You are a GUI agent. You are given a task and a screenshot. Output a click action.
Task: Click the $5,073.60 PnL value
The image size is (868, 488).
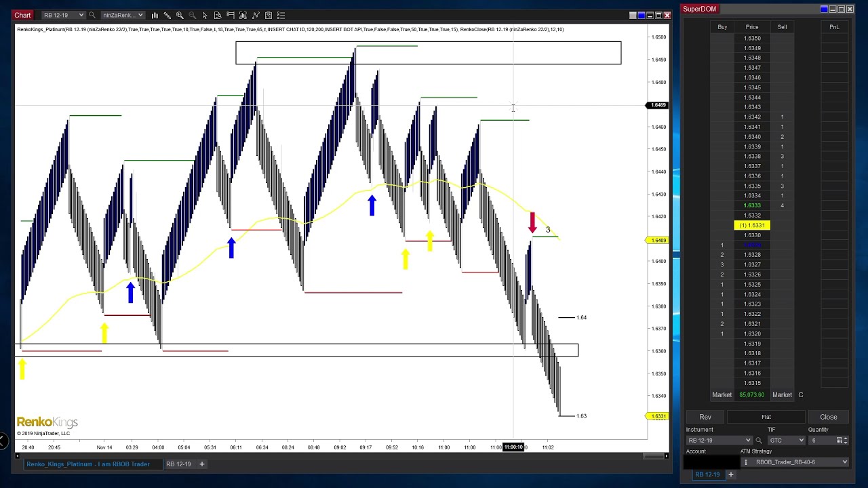[752, 395]
